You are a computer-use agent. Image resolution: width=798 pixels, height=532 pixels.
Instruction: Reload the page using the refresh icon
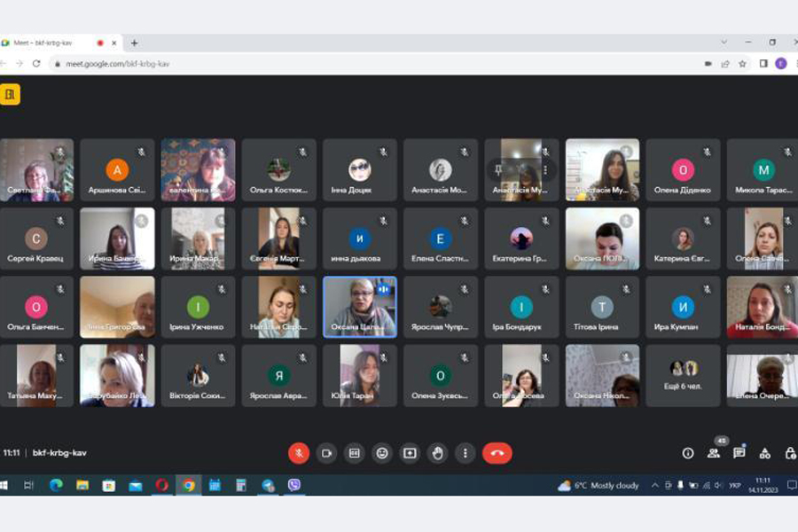click(36, 64)
